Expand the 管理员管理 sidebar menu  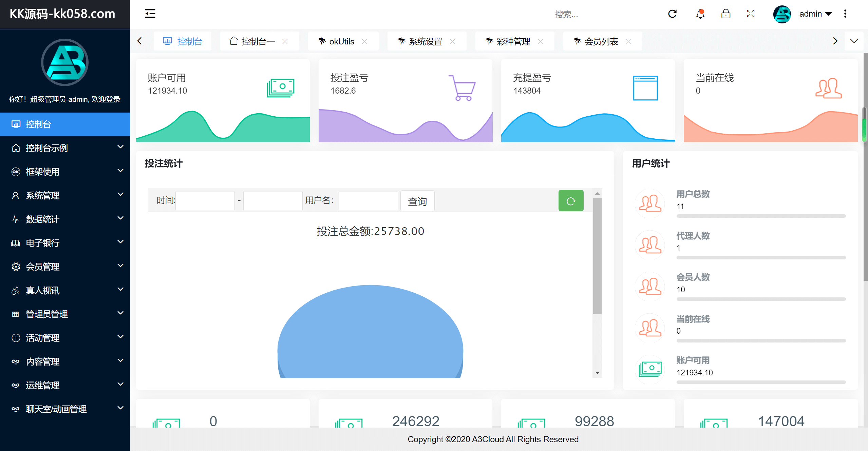65,314
